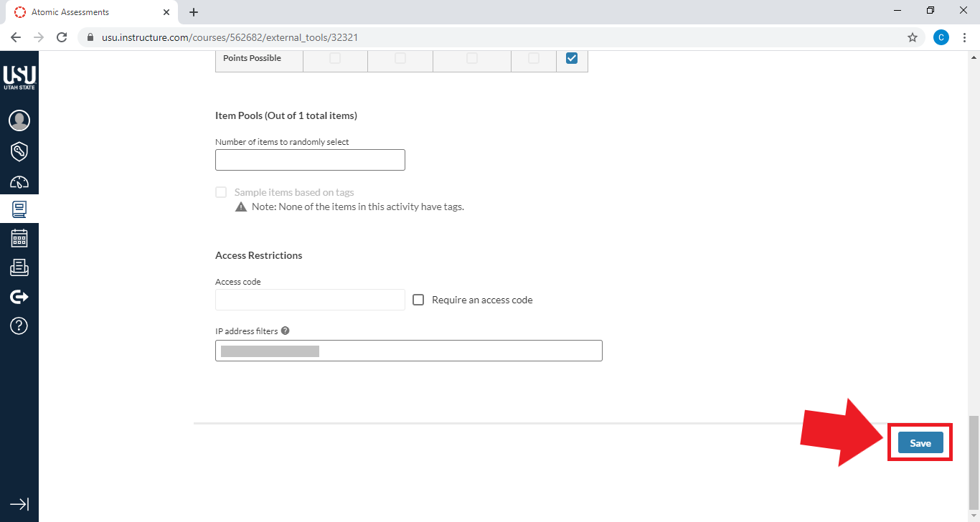
Task: Expand the navigation sidebar with the arrow
Action: pos(19,504)
